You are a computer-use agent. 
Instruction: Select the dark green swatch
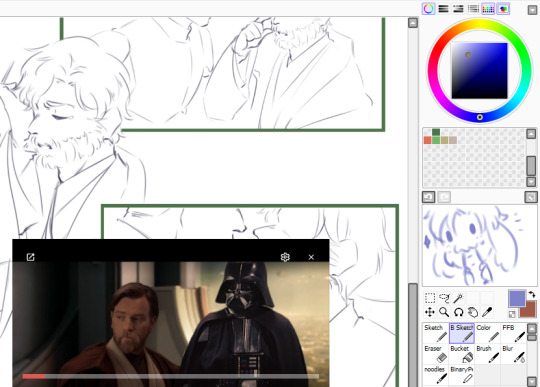pyautogui.click(x=436, y=132)
